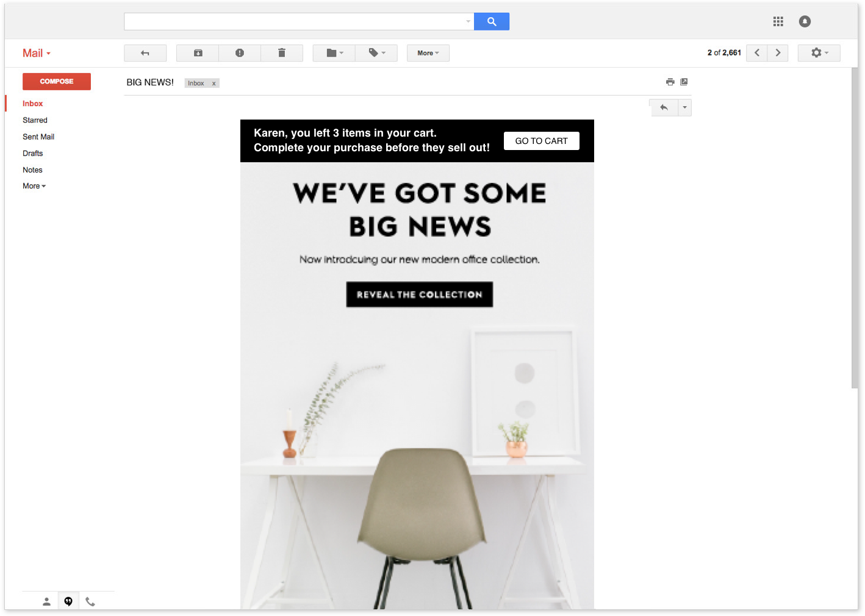The image size is (865, 616).
Task: Open the phone calls icon
Action: [x=90, y=601]
